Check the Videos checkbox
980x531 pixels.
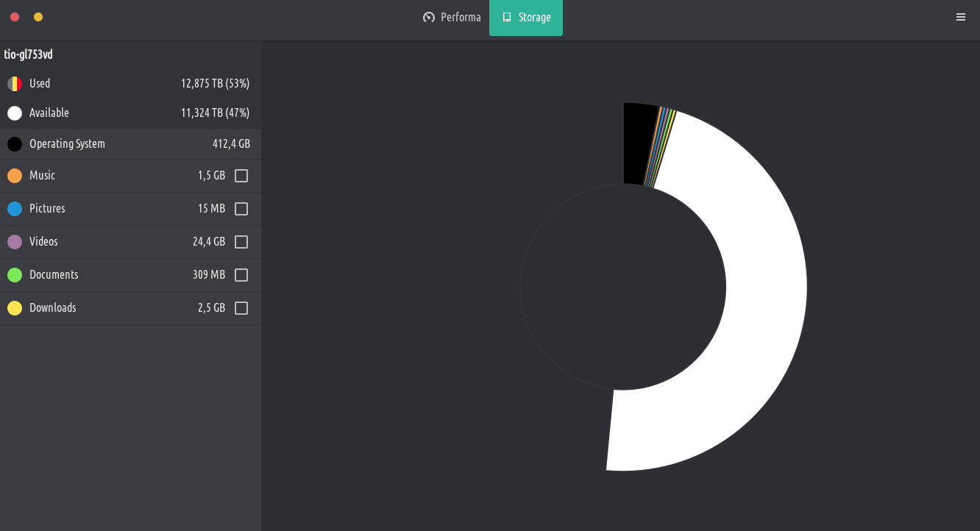241,242
